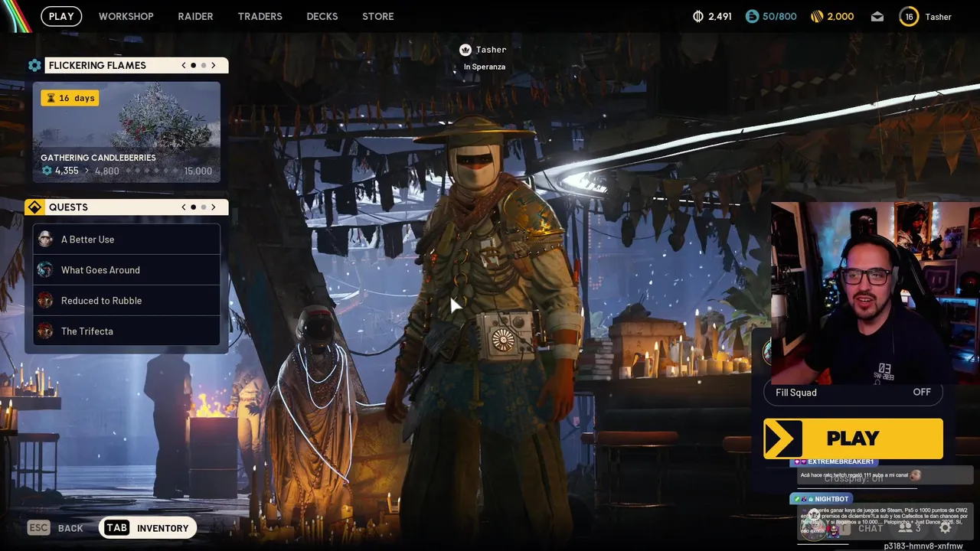The height and width of the screenshot is (551, 980).
Task: Click the arrow emblem on the yellow Play button
Action: [x=782, y=439]
